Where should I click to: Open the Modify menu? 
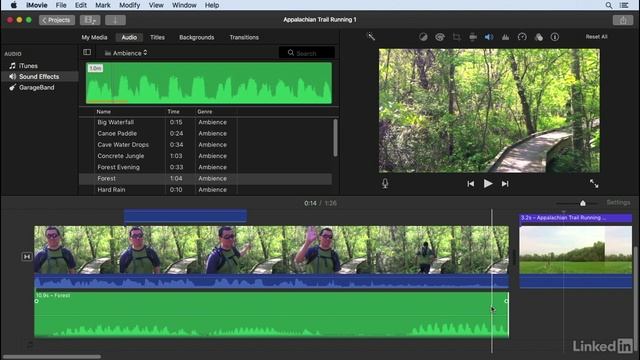129,5
